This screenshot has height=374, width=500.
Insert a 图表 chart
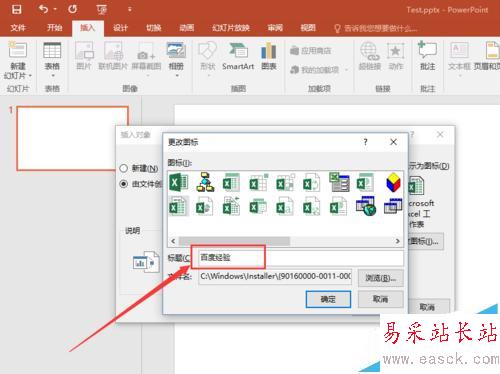pyautogui.click(x=269, y=56)
